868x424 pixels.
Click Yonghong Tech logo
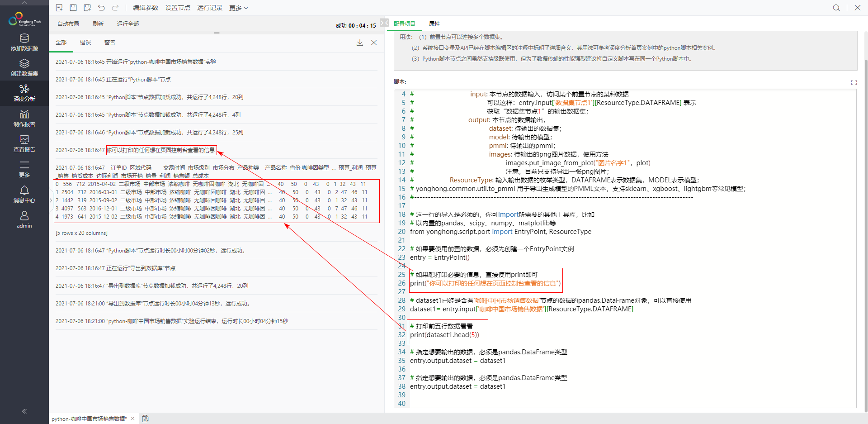[24, 19]
